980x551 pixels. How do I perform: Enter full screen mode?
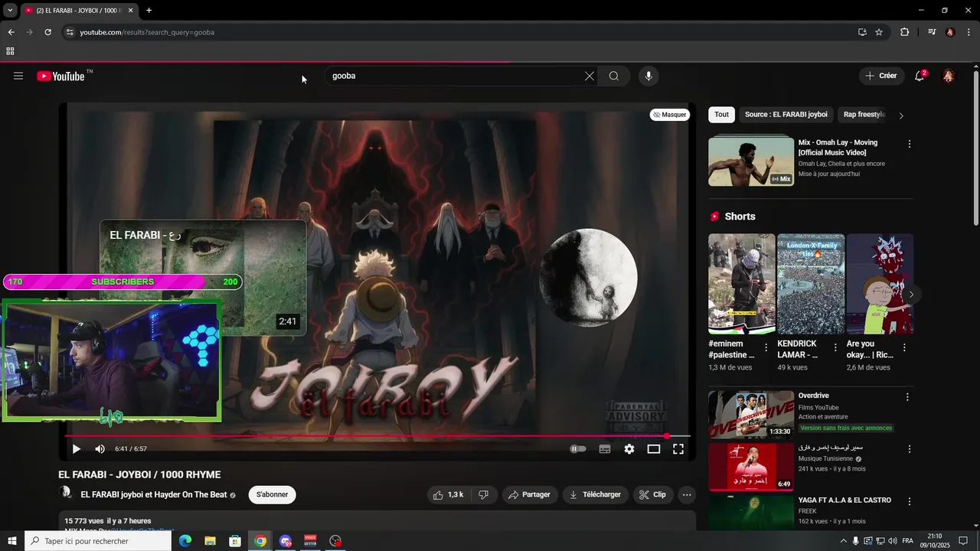coord(678,449)
